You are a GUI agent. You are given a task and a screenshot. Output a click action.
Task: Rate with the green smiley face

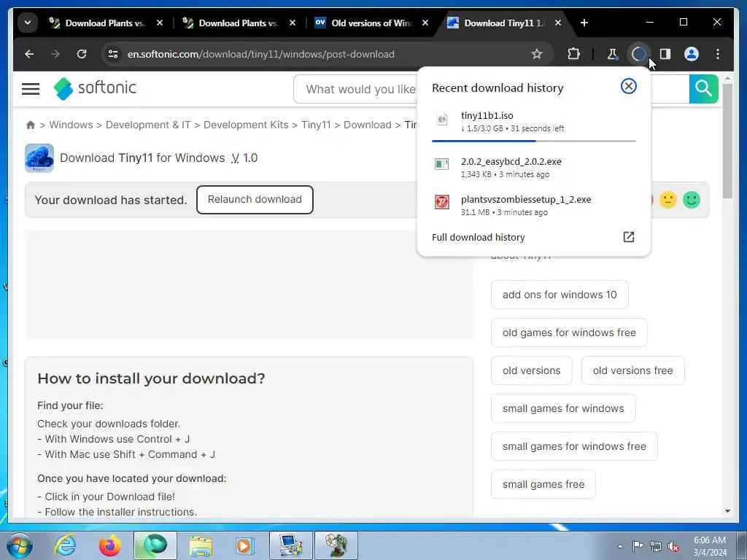692,200
